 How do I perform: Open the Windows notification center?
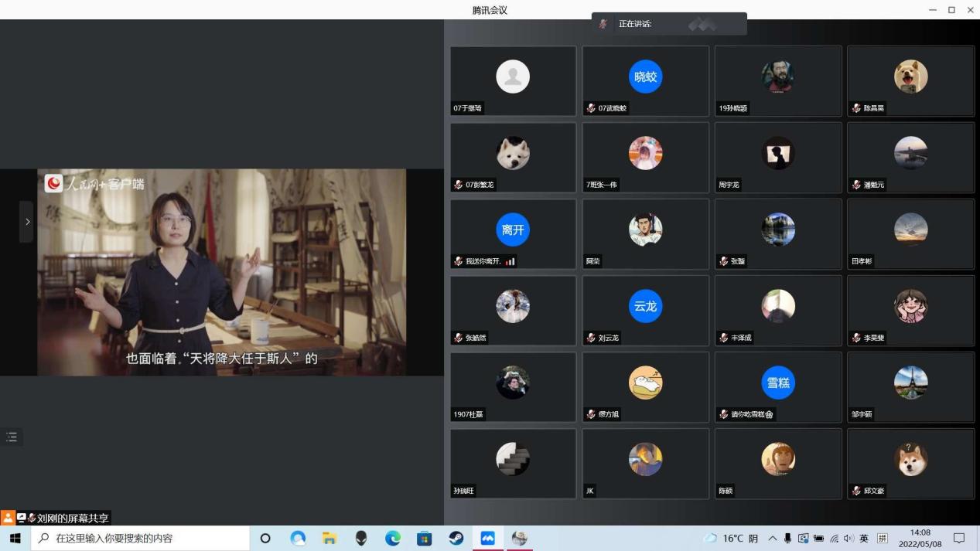coord(959,539)
